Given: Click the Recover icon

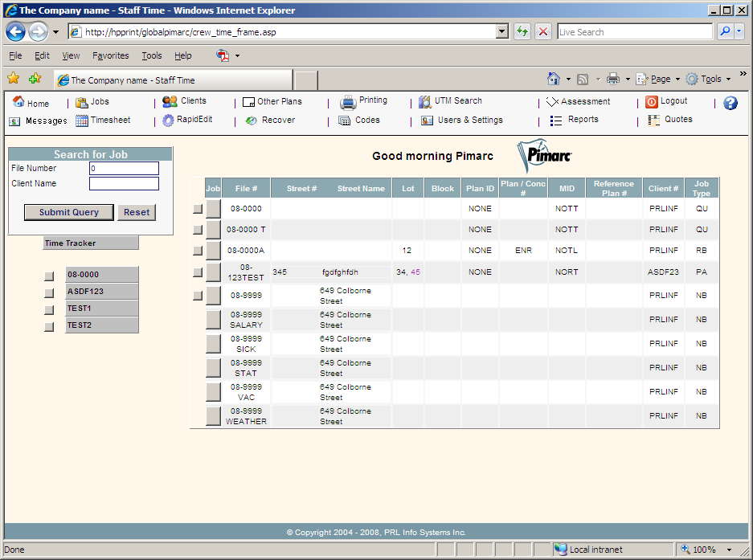Looking at the screenshot, I should pyautogui.click(x=252, y=121).
